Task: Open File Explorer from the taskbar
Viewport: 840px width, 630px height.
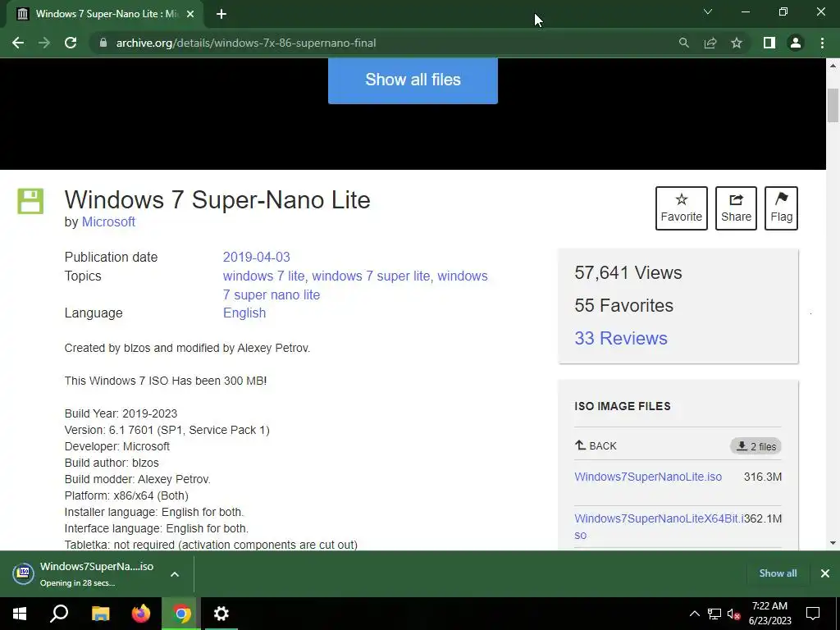Action: click(100, 614)
